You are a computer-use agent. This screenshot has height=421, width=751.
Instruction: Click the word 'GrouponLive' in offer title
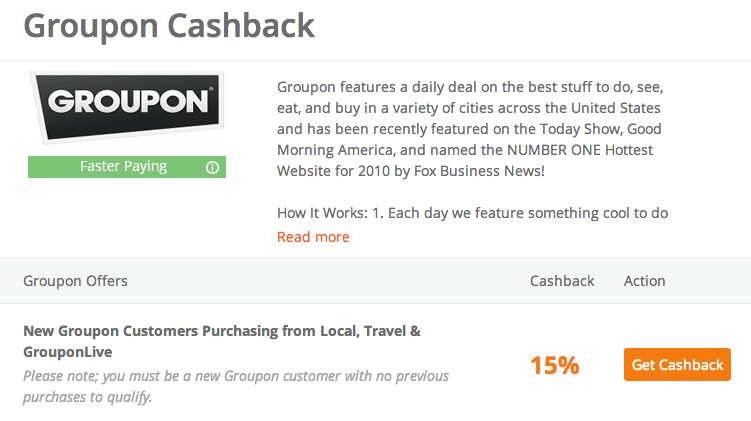pos(68,352)
